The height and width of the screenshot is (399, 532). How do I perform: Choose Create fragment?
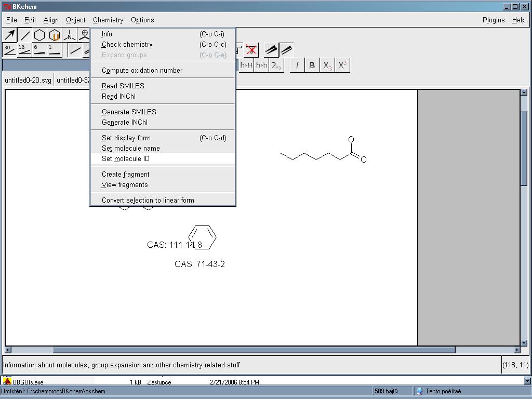[x=163, y=175]
